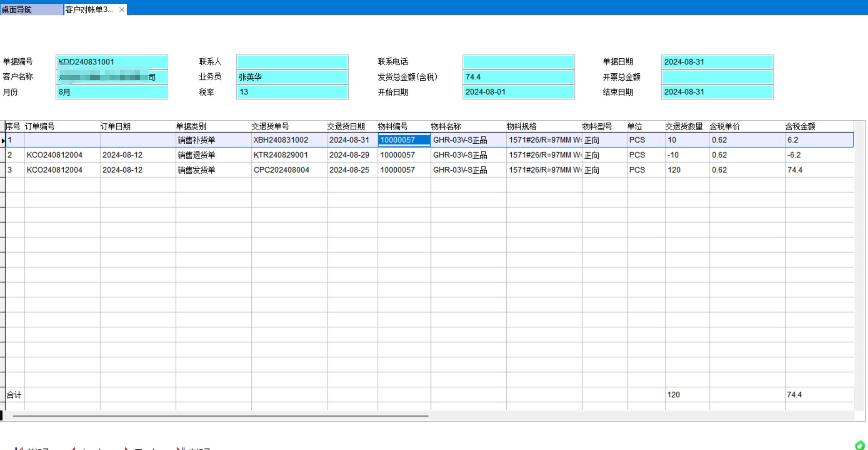Click the horizontal scrollbar under the grid

[221, 415]
